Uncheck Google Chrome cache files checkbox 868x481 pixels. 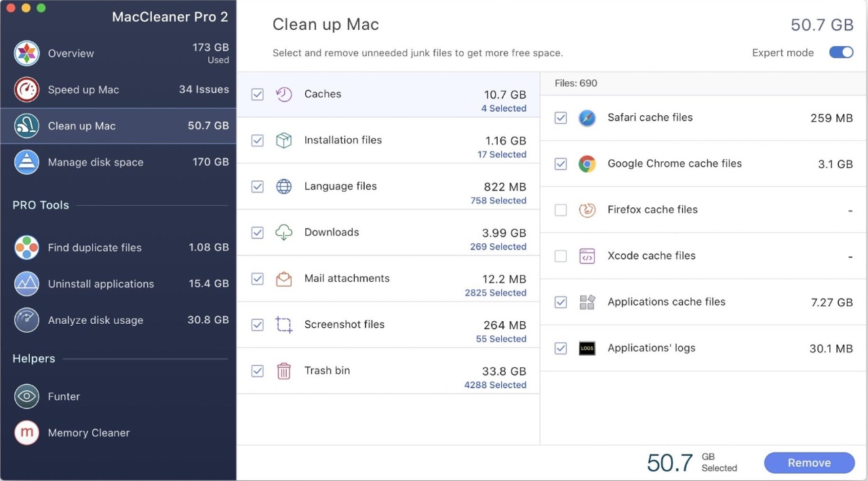tap(561, 164)
